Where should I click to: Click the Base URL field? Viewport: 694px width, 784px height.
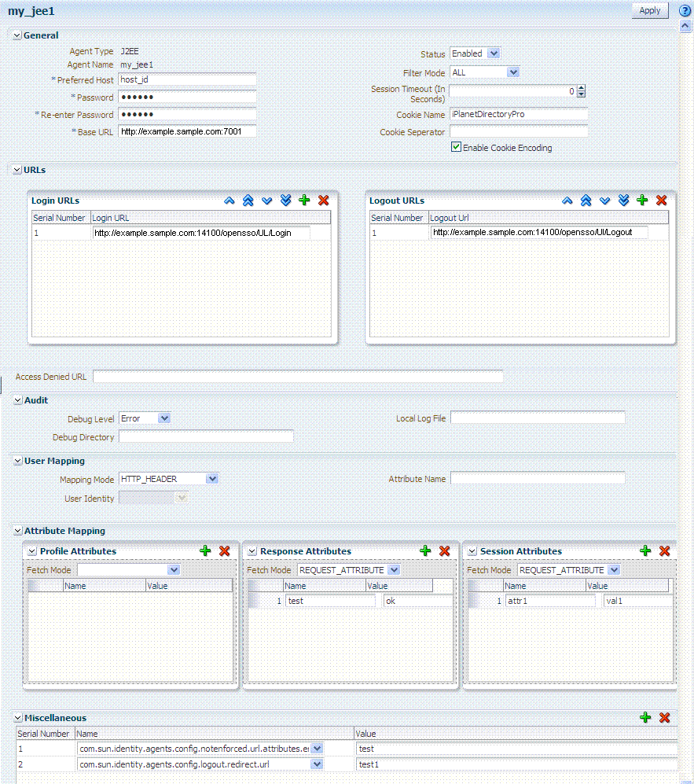187,131
